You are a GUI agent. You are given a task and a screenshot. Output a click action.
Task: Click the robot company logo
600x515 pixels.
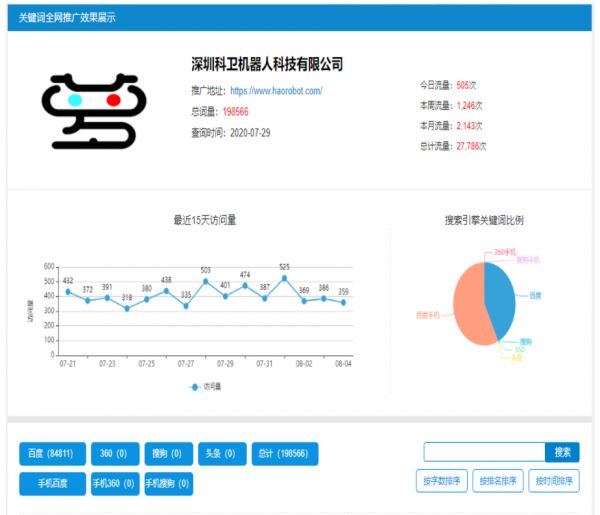tap(94, 110)
